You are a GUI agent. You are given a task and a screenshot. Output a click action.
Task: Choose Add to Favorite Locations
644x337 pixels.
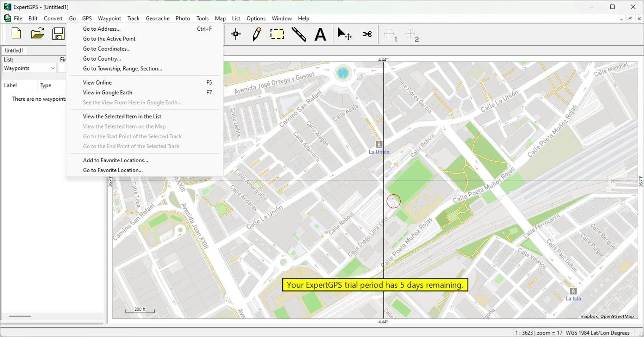point(144,160)
